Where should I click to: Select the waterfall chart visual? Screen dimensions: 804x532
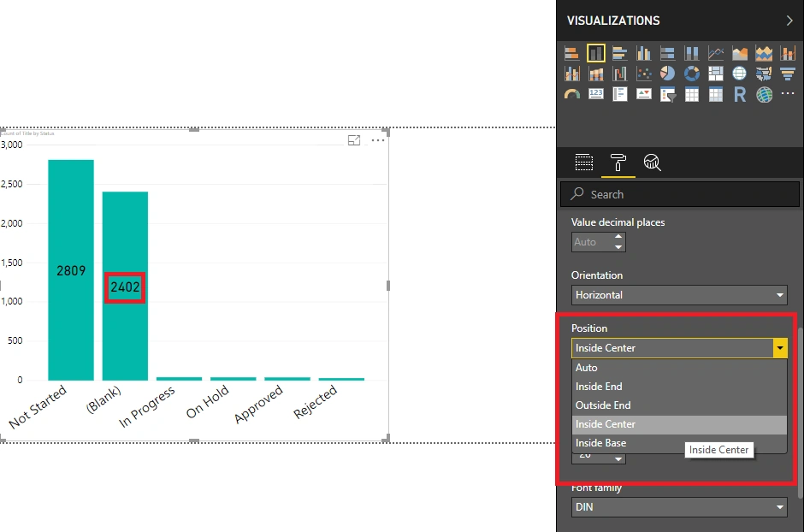620,74
